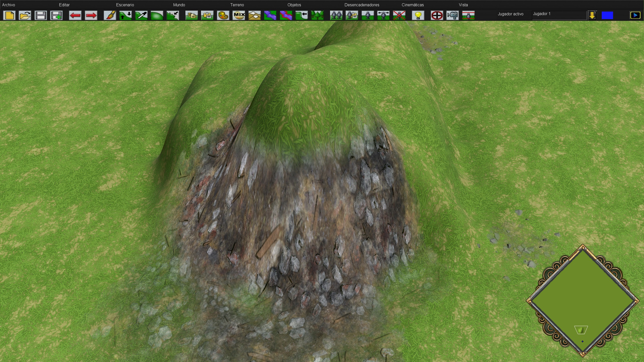Open the camera cinematics tool
This screenshot has width=644, height=362.
(452, 15)
